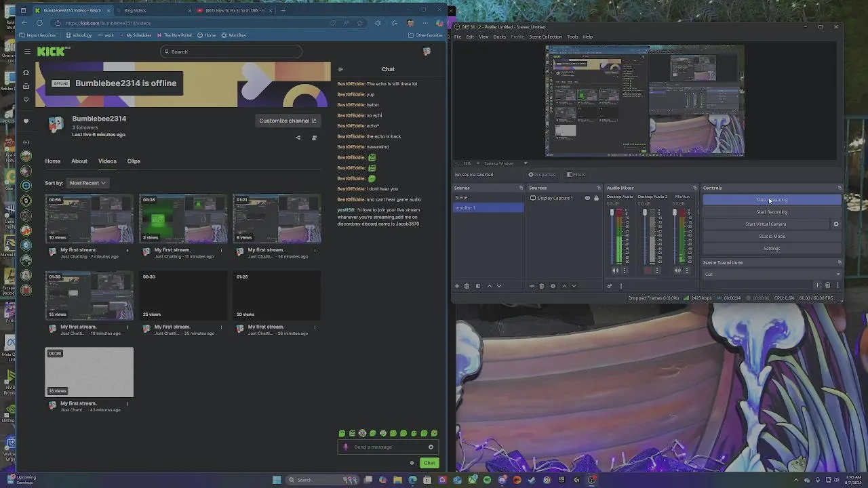The image size is (868, 488).
Task: Open options menu for 00:56 video
Action: [x=127, y=250]
